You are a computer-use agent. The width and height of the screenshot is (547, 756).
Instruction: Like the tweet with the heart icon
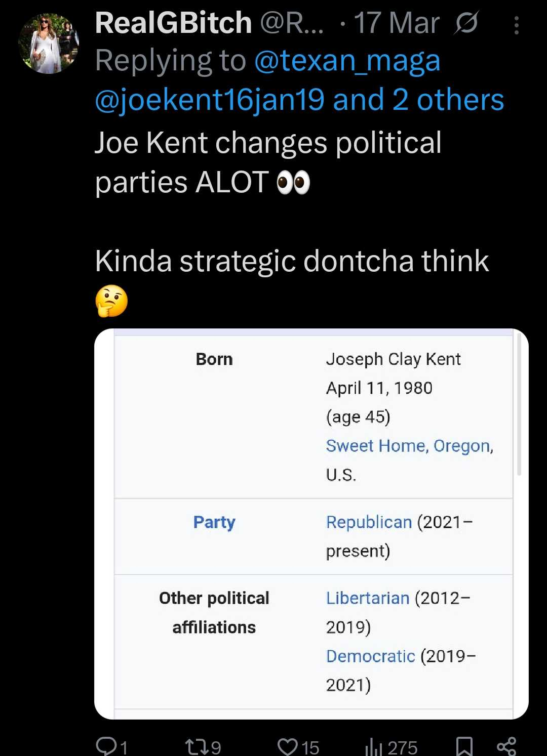[x=288, y=746]
